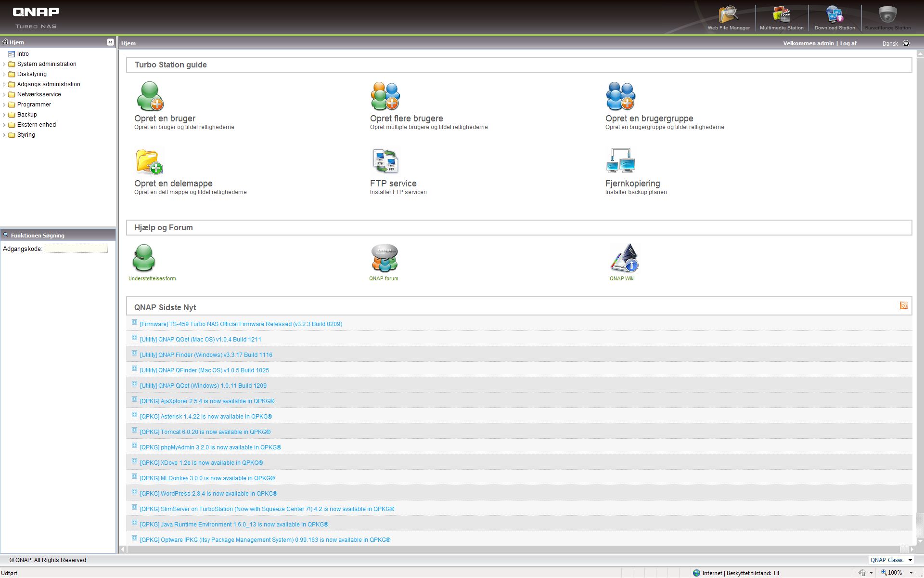Expand the first Firmware TS-459 news item
The height and width of the screenshot is (578, 924).
point(135,323)
